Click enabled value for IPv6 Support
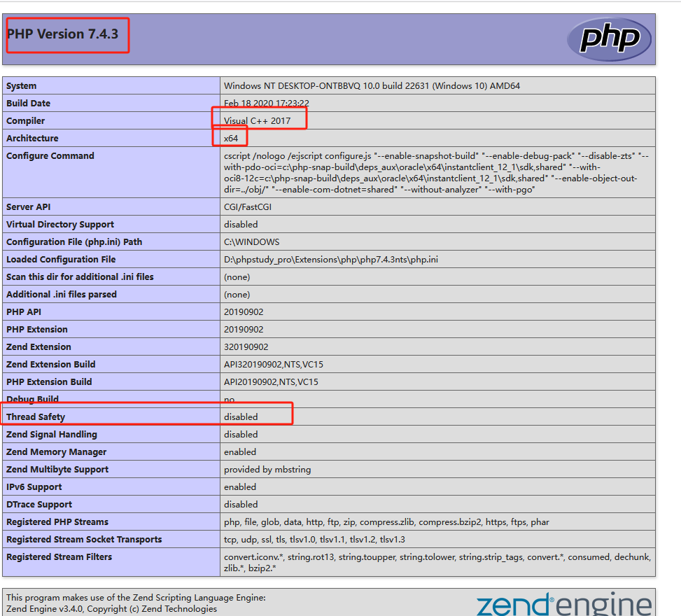The width and height of the screenshot is (681, 616). pos(240,487)
